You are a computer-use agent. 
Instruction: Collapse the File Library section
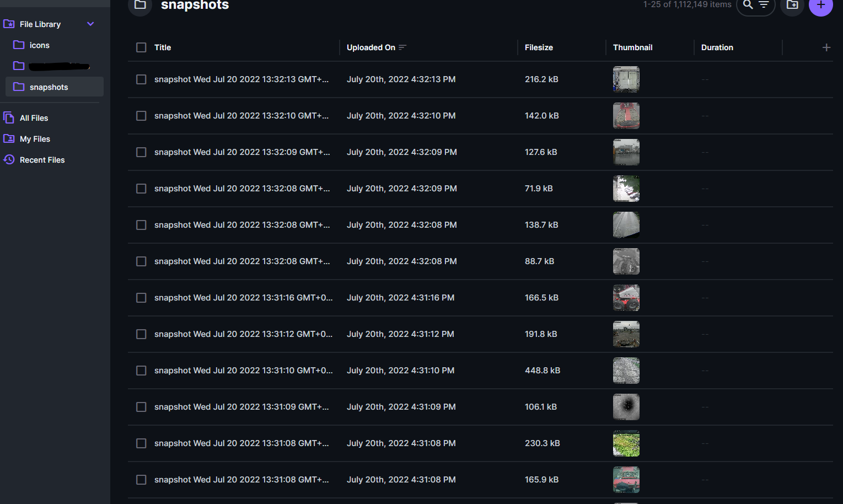click(x=90, y=24)
